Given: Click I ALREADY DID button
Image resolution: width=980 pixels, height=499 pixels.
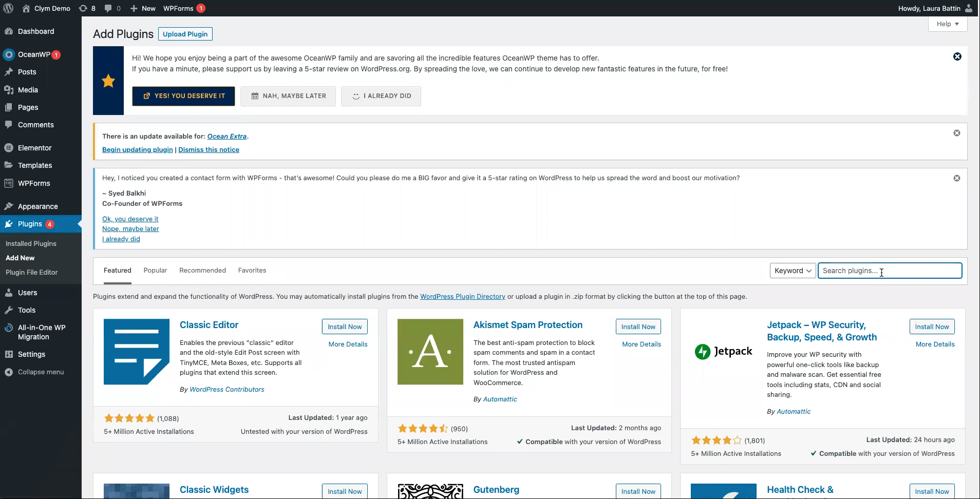Looking at the screenshot, I should 381,96.
